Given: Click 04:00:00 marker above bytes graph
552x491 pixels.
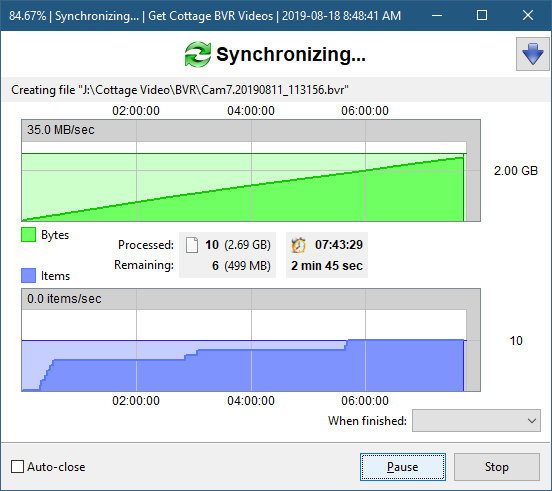Looking at the screenshot, I should [x=251, y=111].
